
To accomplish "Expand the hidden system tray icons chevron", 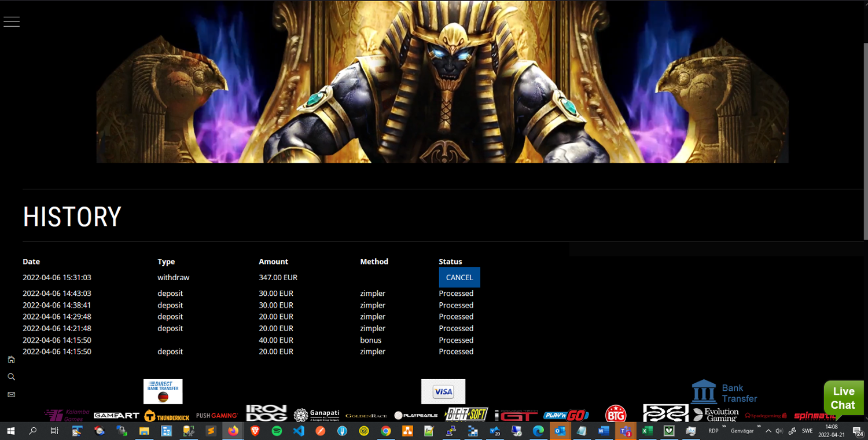I will click(x=768, y=431).
